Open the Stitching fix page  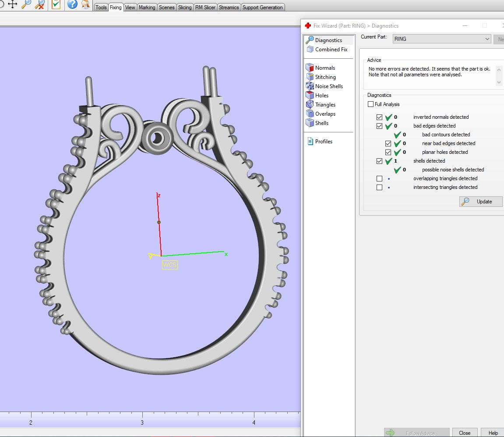point(325,77)
